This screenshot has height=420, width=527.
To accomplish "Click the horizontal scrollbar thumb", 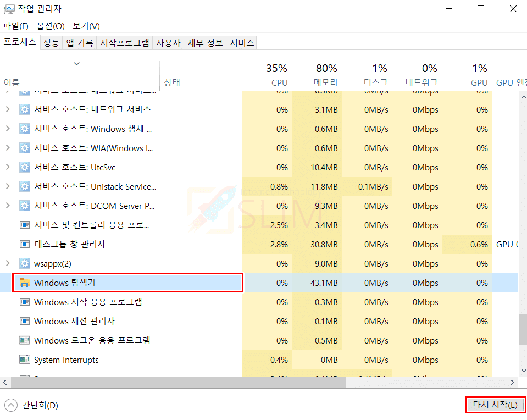I will click(x=179, y=382).
